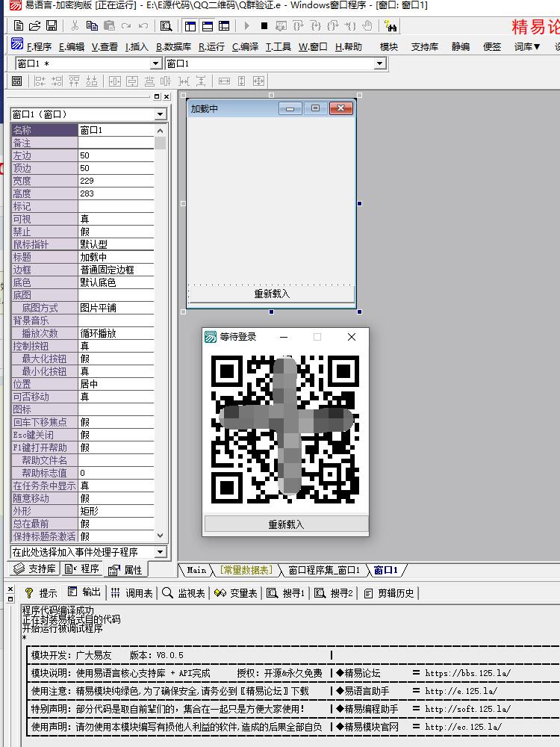Viewport: 560px width, 747px height.
Task: Open the W.窗口 menu
Action: pos(313,46)
